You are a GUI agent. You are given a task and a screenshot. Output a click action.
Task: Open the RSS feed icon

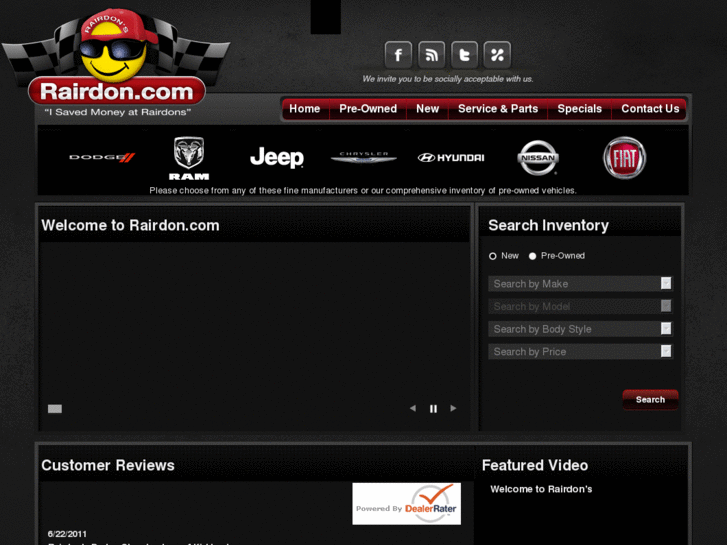tap(431, 55)
